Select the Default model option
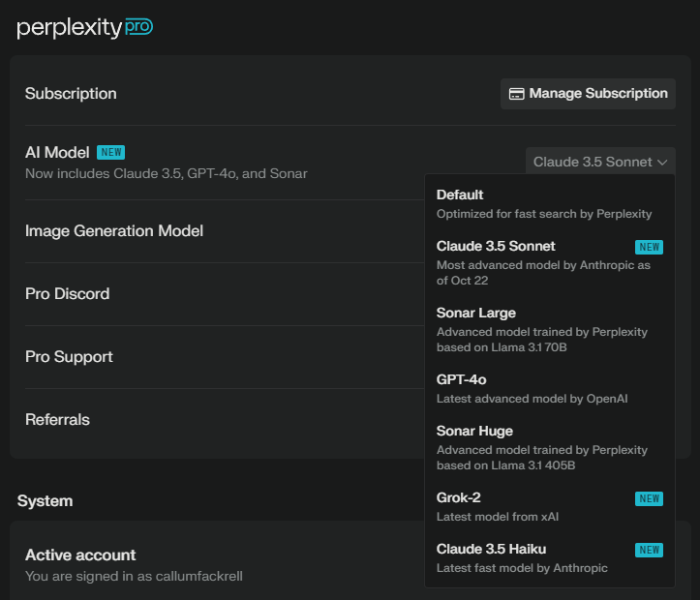The width and height of the screenshot is (700, 600). point(550,204)
